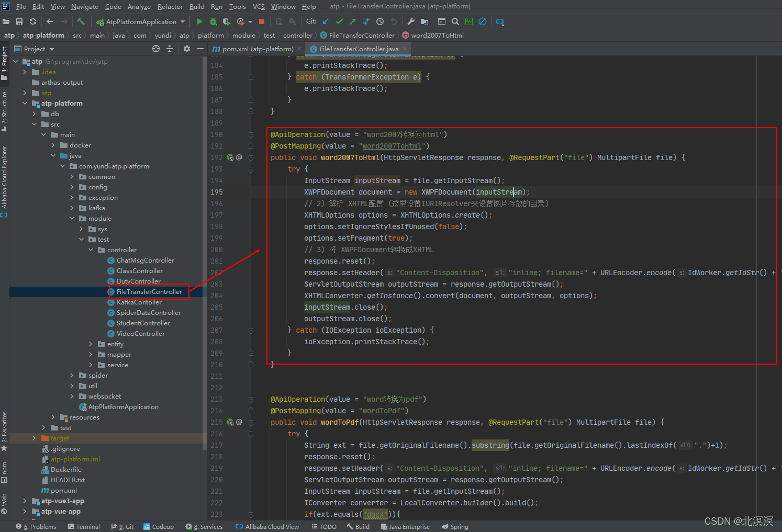The width and height of the screenshot is (782, 532).
Task: Open Alibaba Cloud Explorer side tab
Action: click(4, 182)
